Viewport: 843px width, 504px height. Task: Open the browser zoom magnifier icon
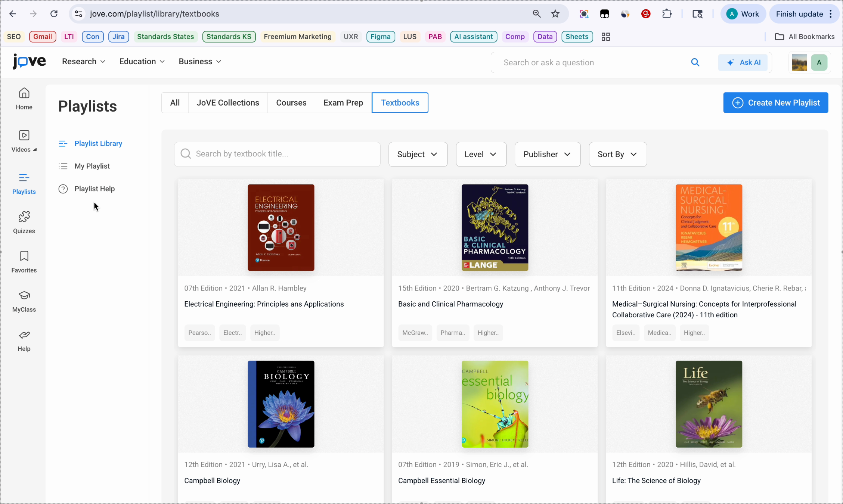click(x=537, y=14)
